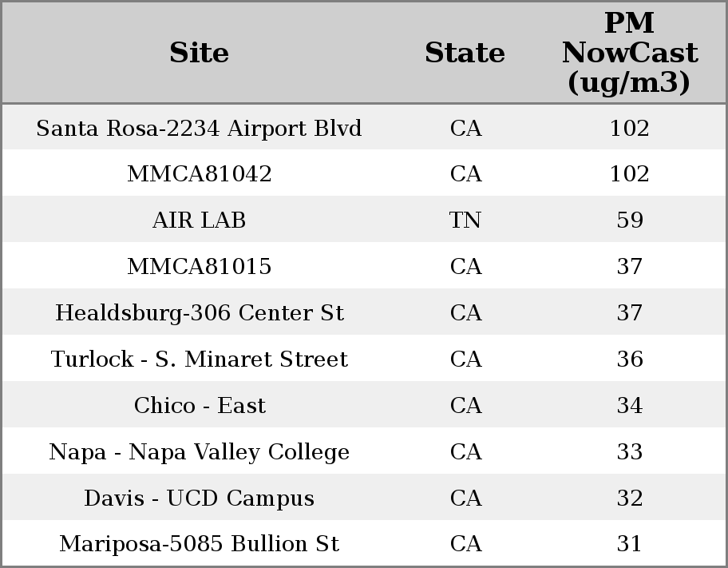
Task: Select the TN state cell
Action: pyautogui.click(x=465, y=220)
